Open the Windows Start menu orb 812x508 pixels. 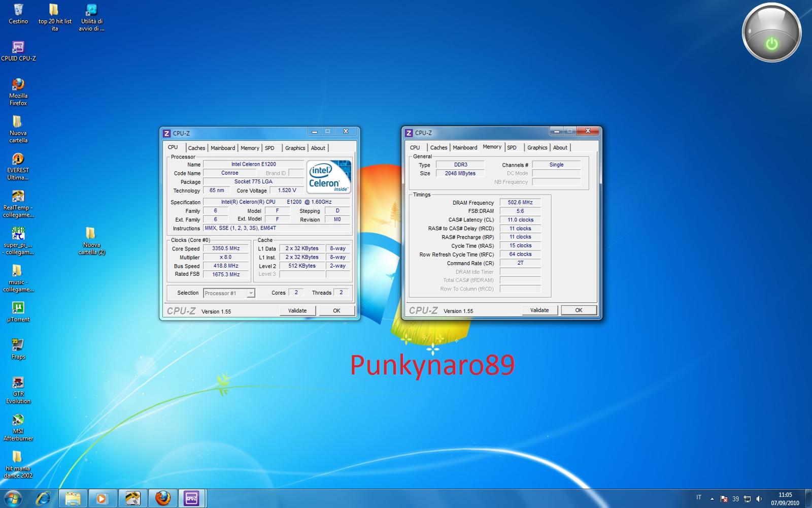(x=12, y=498)
